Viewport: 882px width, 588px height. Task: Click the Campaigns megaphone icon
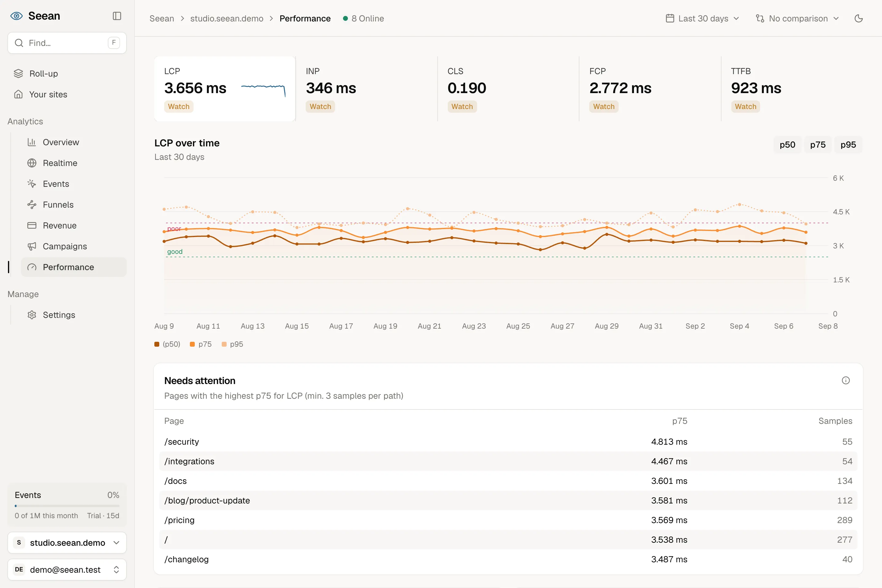point(32,246)
